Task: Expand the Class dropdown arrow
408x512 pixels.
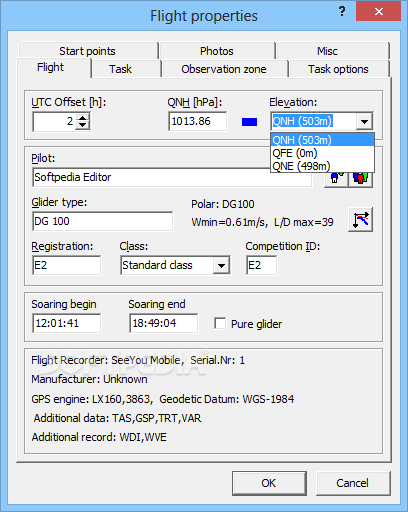Action: [221, 266]
